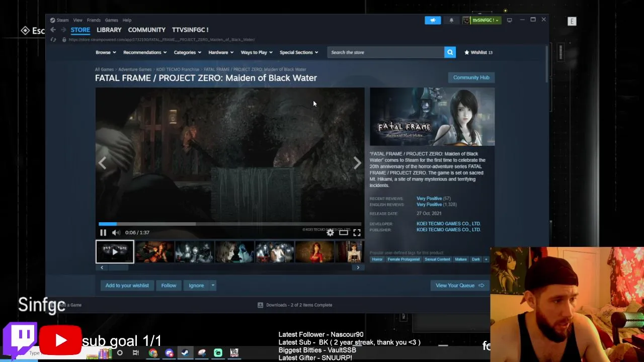Open Steam announcements megaphone icon

point(433,20)
